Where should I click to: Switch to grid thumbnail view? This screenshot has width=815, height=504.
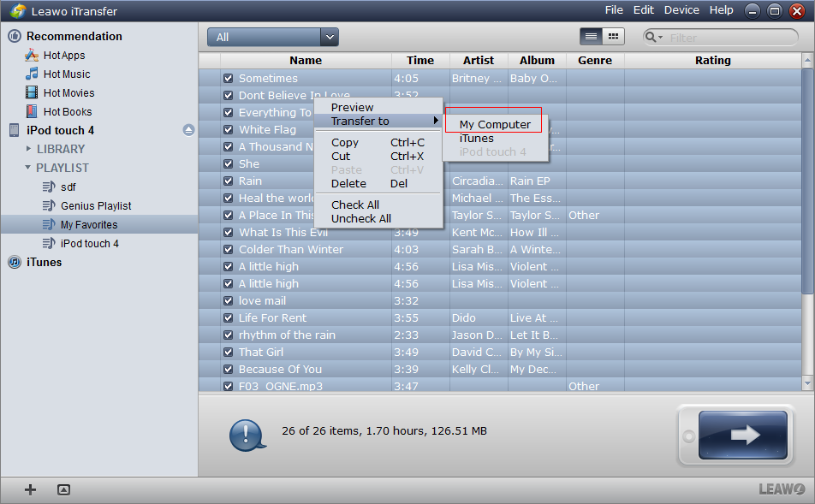click(613, 37)
